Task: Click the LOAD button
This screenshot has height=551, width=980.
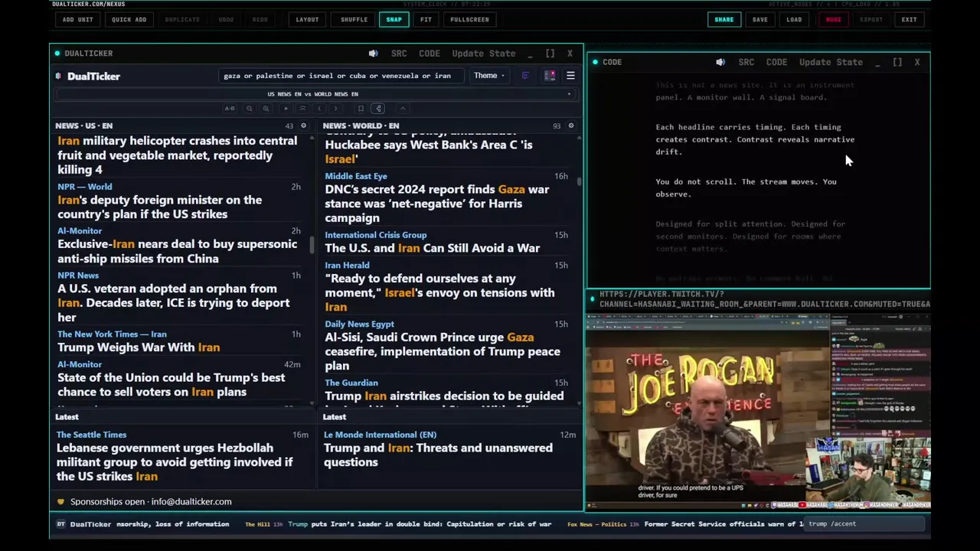Action: point(794,19)
